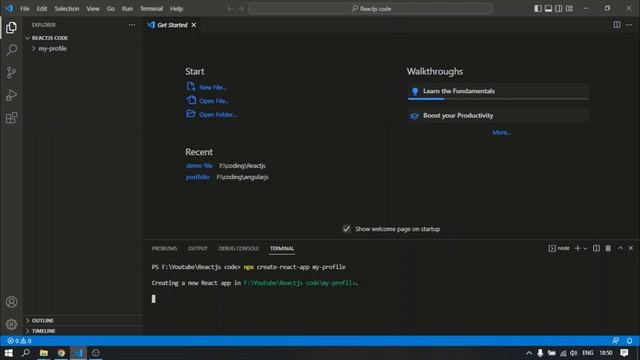640x360 pixels.
Task: Split the terminal
Action: coord(596,248)
